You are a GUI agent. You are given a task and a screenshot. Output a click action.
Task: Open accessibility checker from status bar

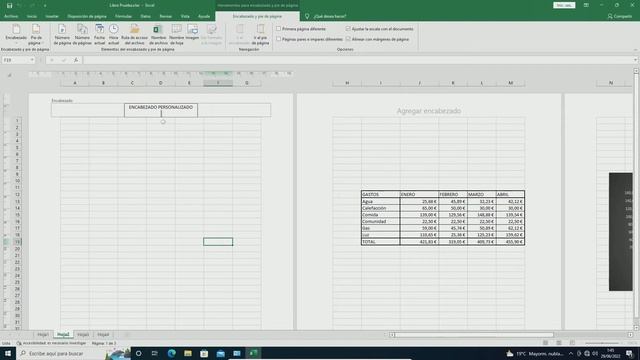point(51,343)
